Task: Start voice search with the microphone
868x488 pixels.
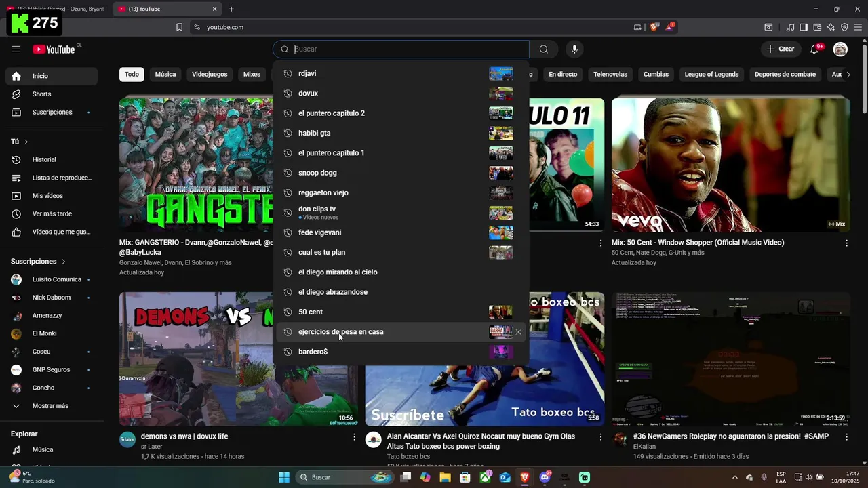Action: 574,49
